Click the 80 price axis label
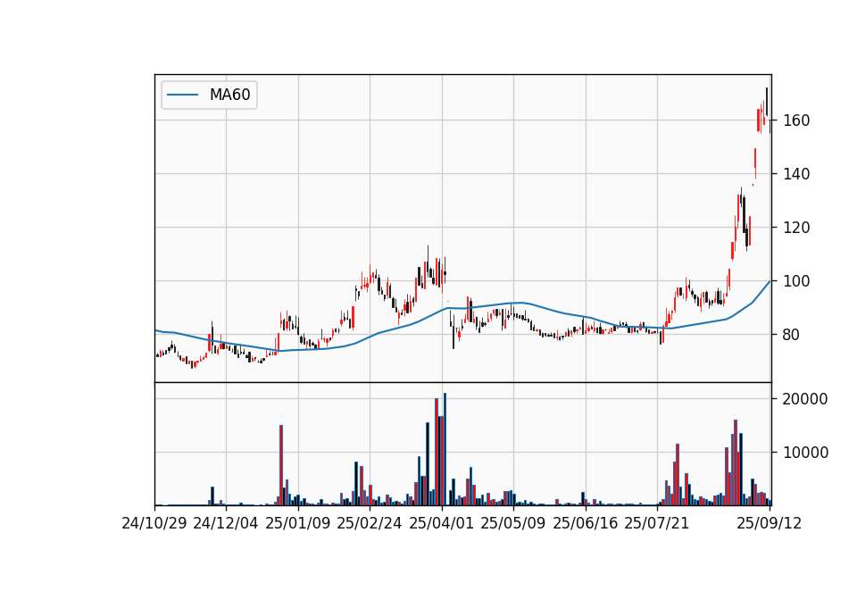 (x=792, y=335)
